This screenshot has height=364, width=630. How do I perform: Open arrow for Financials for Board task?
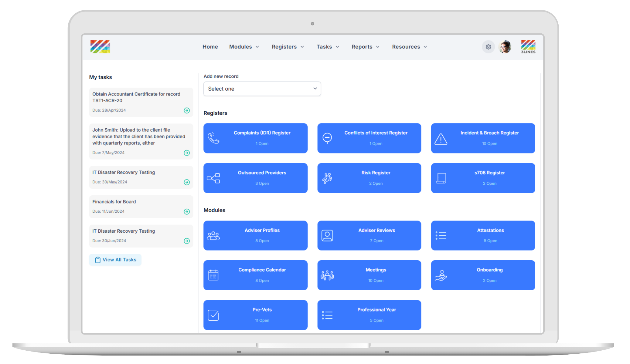click(x=187, y=211)
